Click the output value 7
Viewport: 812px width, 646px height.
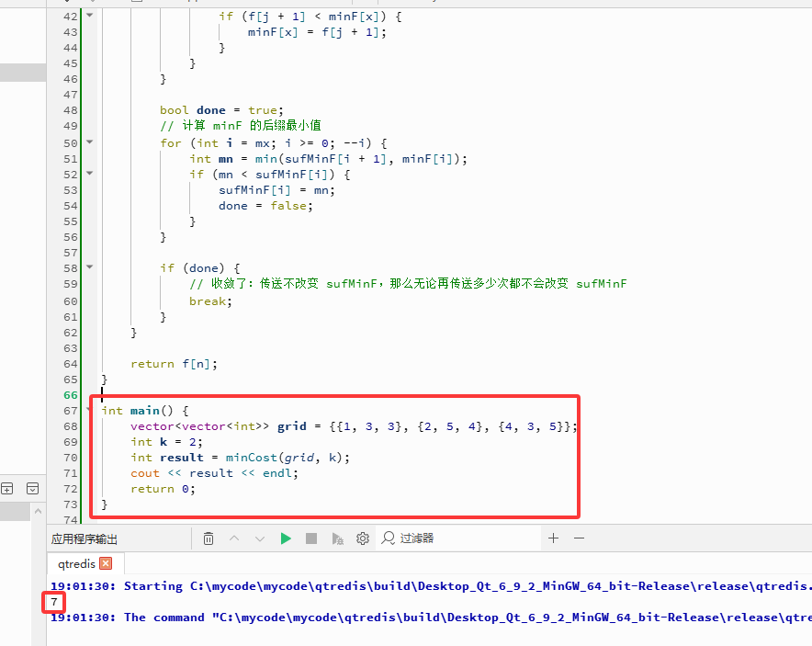pyautogui.click(x=54, y=602)
